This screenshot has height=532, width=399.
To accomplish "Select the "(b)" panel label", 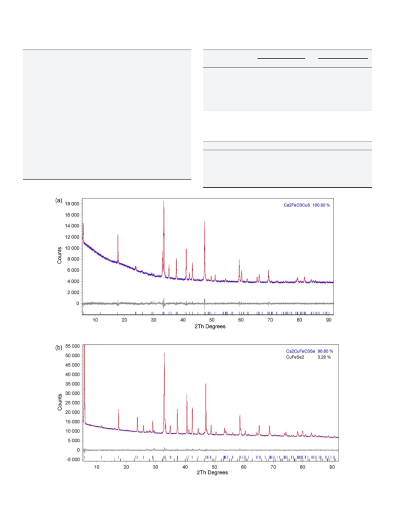I will tap(59, 347).
